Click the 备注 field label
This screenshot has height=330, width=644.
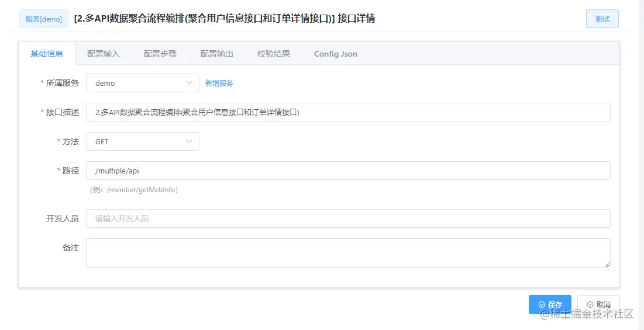(x=70, y=248)
